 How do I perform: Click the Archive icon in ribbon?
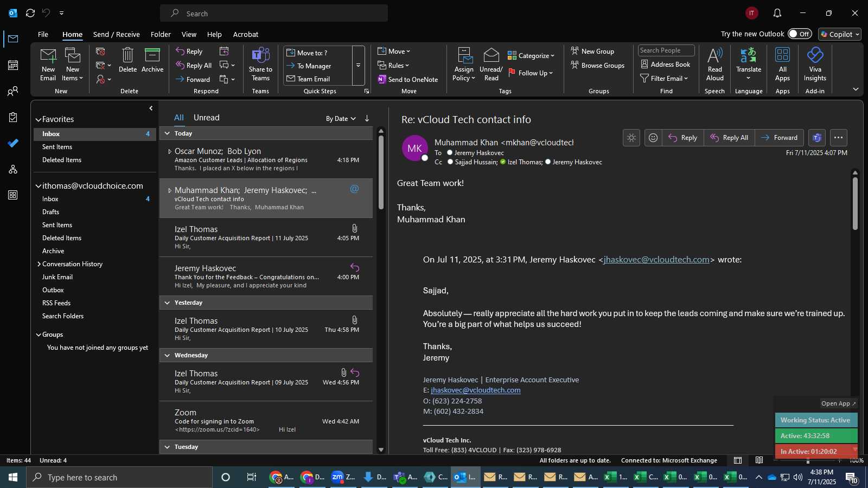click(152, 60)
